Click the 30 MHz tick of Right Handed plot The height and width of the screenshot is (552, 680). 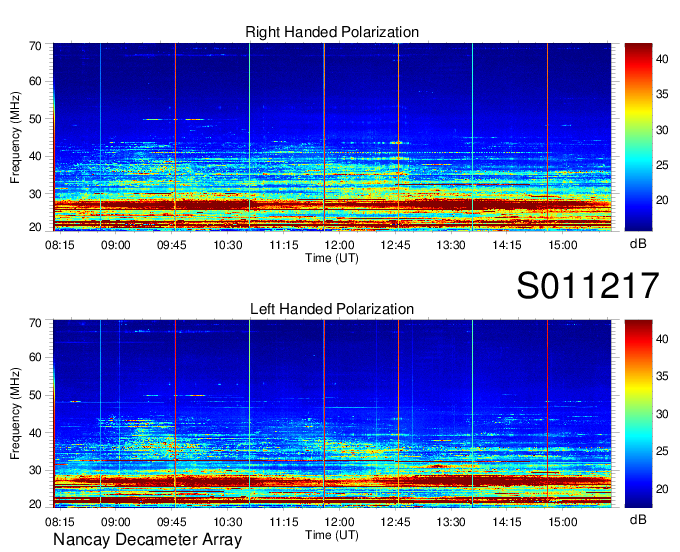[x=36, y=194]
